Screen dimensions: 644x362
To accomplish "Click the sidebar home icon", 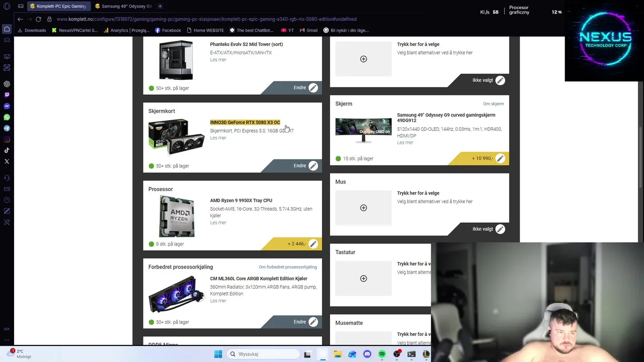I will point(7,30).
